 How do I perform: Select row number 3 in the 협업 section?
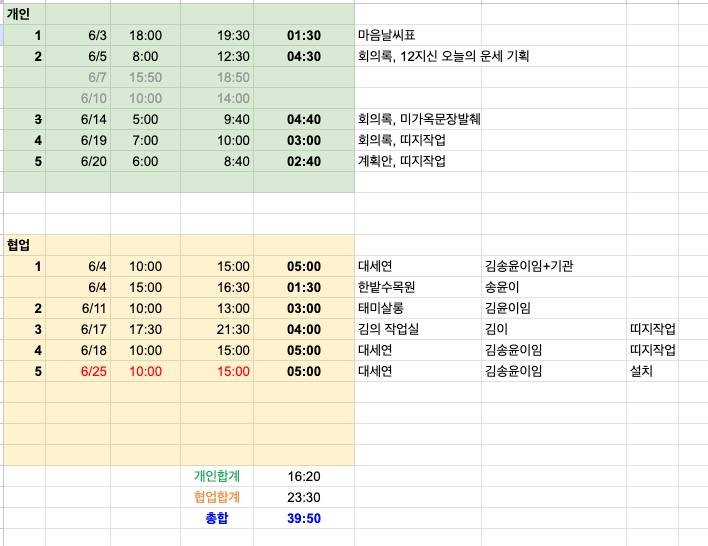pyautogui.click(x=24, y=329)
